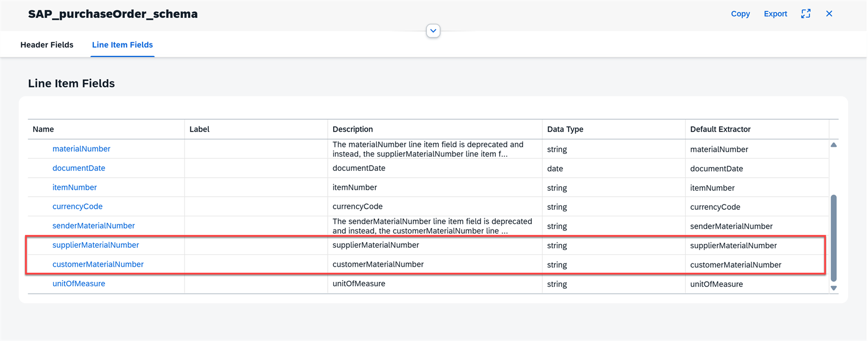This screenshot has height=341, width=868.
Task: Switch to Header Fields tab
Action: click(47, 45)
